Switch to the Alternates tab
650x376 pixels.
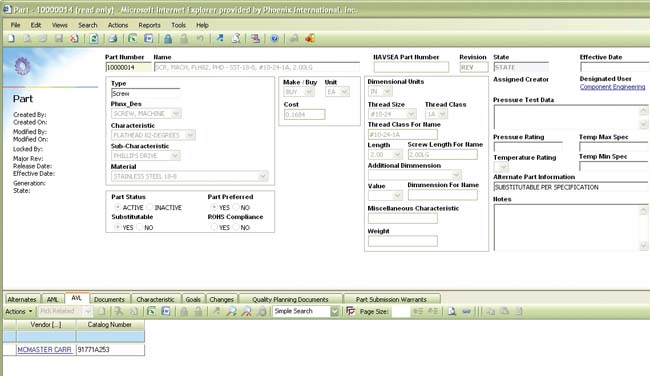[x=22, y=299]
